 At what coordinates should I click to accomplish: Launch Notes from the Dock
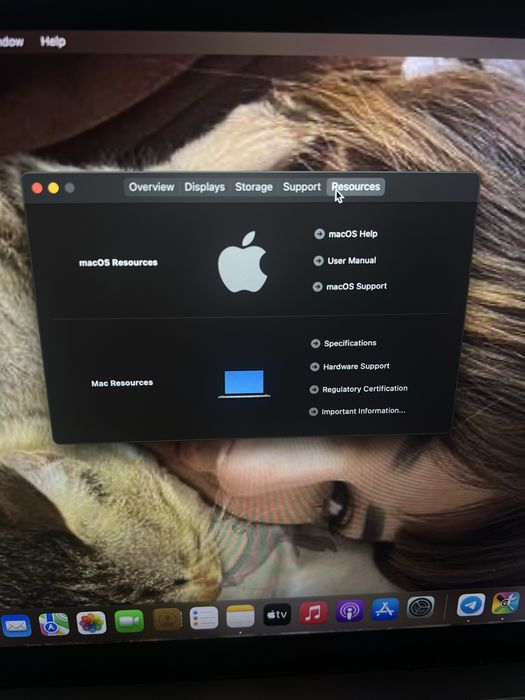point(240,616)
